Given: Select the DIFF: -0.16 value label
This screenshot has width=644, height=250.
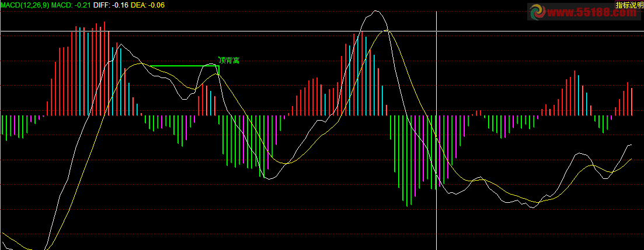Looking at the screenshot, I should 110,5.
